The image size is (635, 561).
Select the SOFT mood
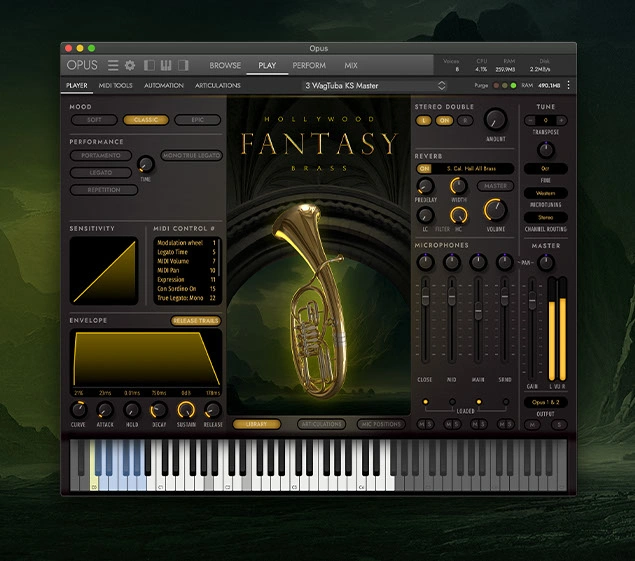[x=94, y=120]
